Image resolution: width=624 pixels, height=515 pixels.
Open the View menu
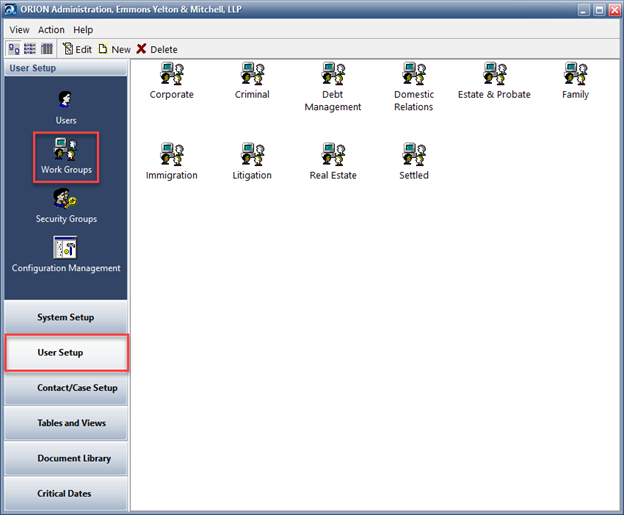[20, 30]
